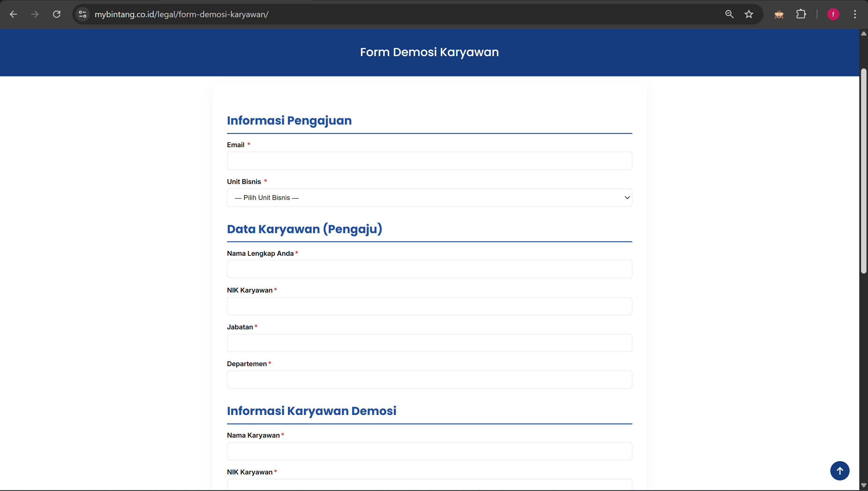Click the Nama Karyawan demosi field
The width and height of the screenshot is (868, 491).
pyautogui.click(x=429, y=451)
